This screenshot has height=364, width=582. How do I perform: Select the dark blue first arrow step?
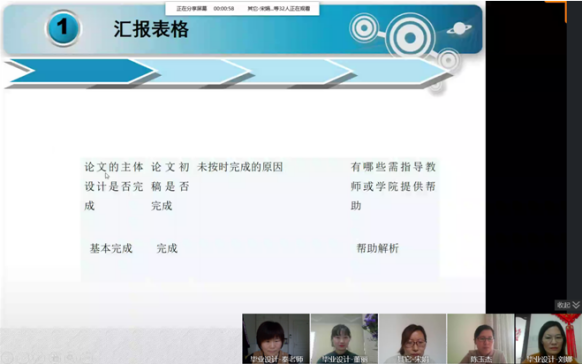80,70
